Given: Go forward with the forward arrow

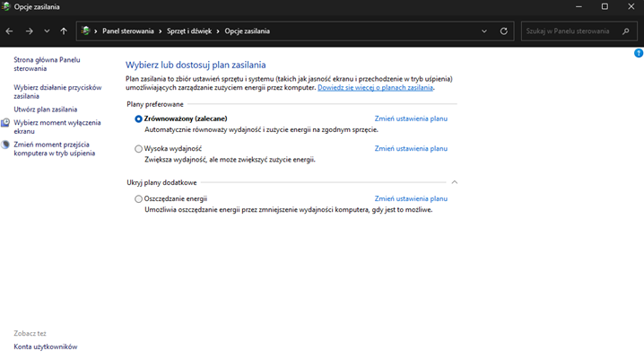Looking at the screenshot, I should (x=30, y=31).
